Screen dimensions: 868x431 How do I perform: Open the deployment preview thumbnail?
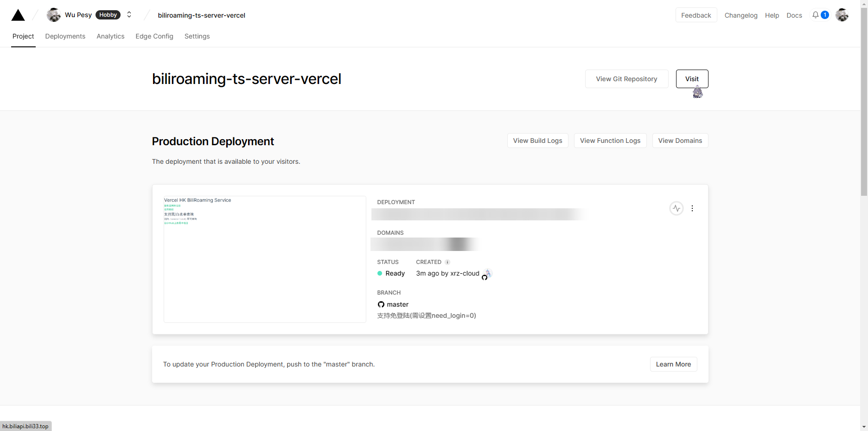(x=264, y=259)
